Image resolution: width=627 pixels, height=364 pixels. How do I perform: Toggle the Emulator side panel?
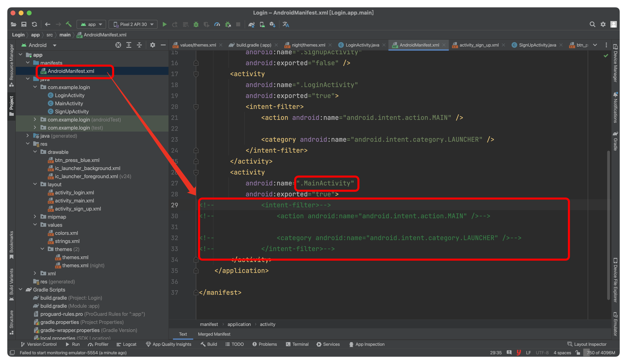615,324
